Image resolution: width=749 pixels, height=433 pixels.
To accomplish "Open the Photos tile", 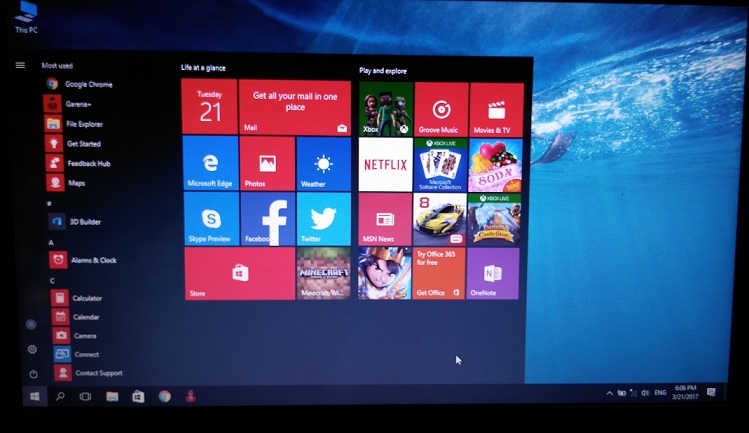I will [x=268, y=163].
